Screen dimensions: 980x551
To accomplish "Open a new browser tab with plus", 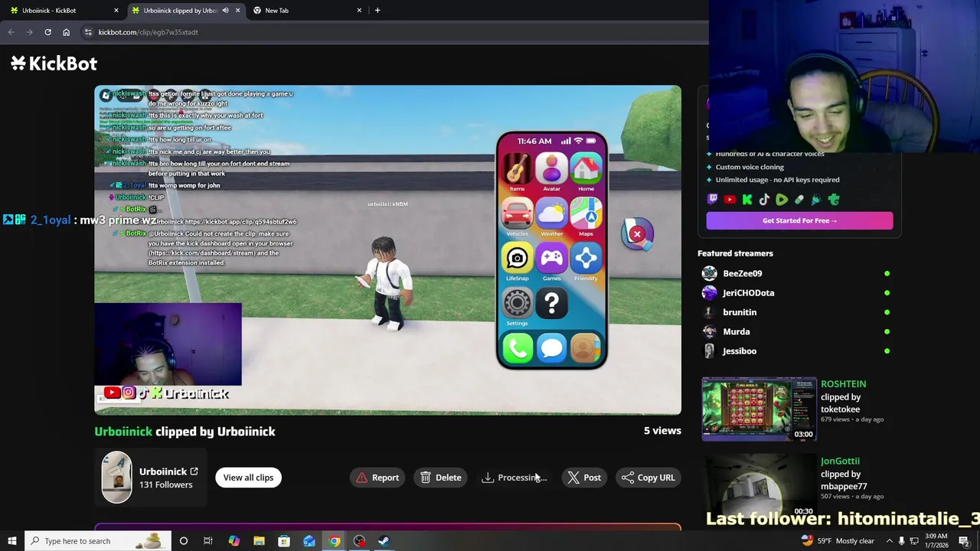I will coord(377,10).
